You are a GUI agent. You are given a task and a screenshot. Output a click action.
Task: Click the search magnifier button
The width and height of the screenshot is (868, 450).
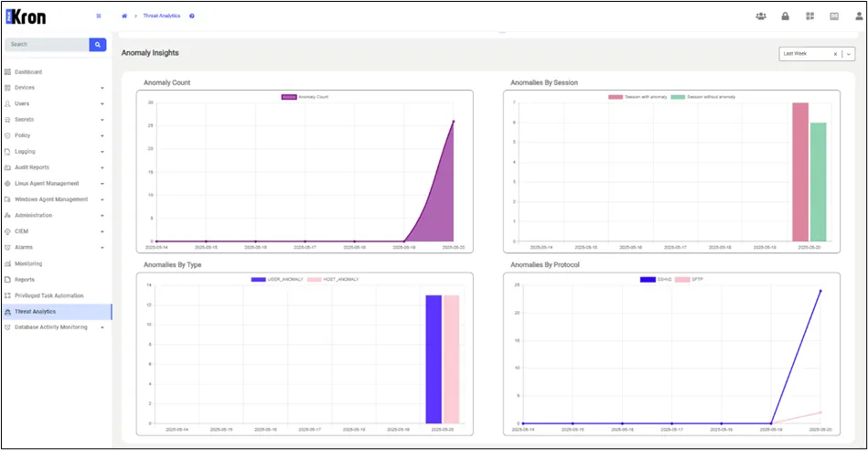pyautogui.click(x=98, y=45)
